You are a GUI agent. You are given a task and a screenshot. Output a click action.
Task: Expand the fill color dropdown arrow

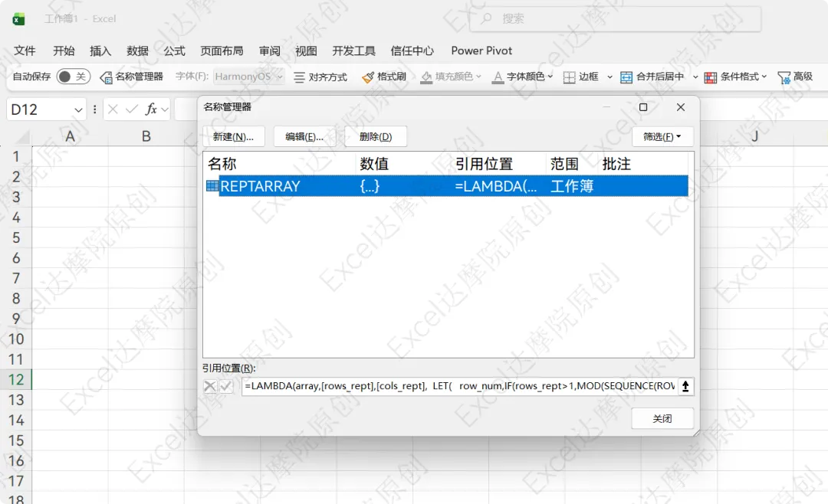pos(478,77)
